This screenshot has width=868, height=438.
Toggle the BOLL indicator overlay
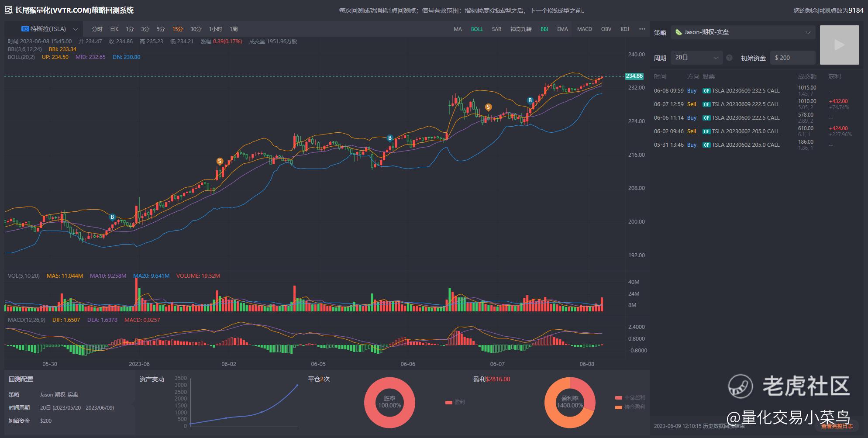point(477,29)
